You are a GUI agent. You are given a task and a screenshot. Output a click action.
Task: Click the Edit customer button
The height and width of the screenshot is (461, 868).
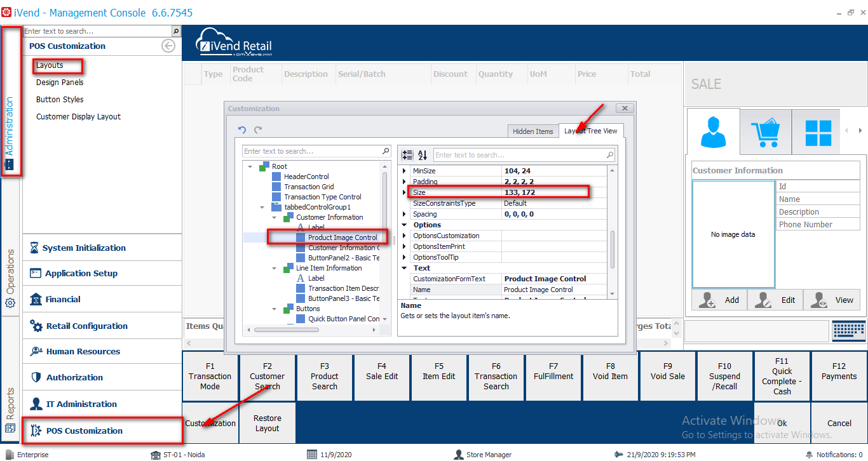pos(775,300)
